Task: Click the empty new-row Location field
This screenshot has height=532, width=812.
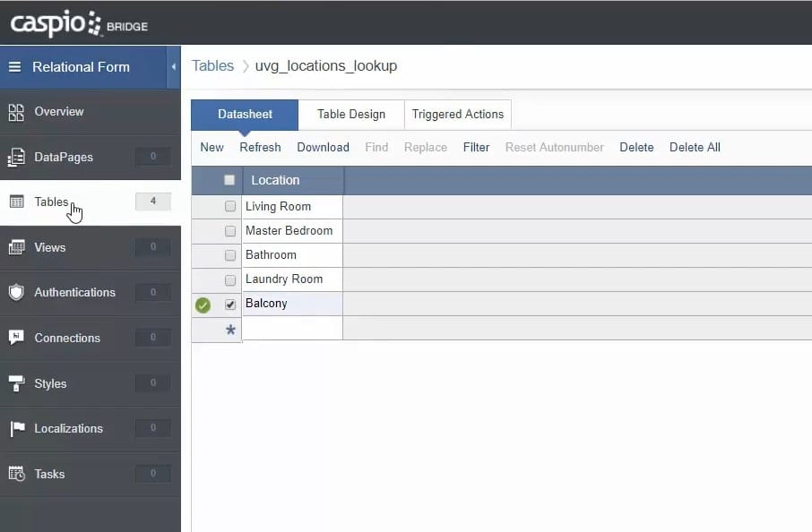Action: tap(292, 329)
